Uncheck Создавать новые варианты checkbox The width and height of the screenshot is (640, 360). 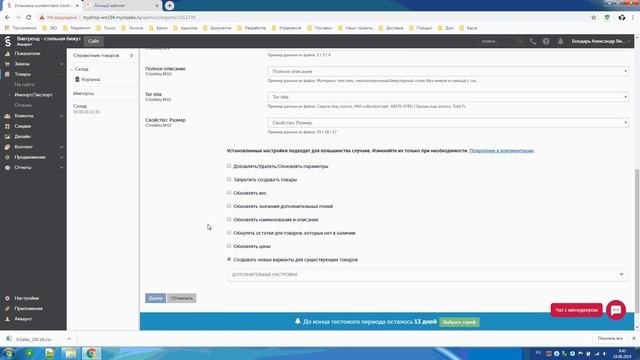[x=229, y=259]
